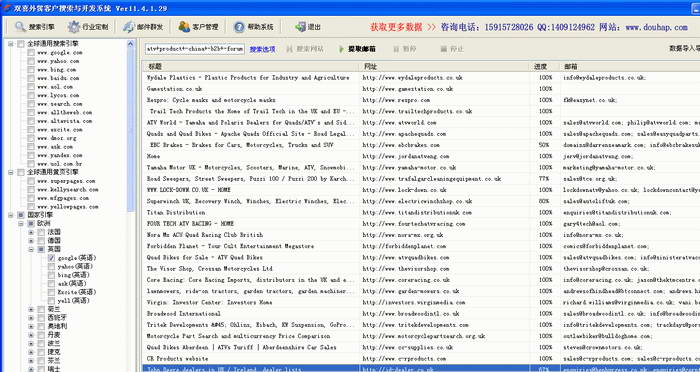
Task: Collapse the 全球通用黄页引擎 tree node
Action: pos(11,172)
